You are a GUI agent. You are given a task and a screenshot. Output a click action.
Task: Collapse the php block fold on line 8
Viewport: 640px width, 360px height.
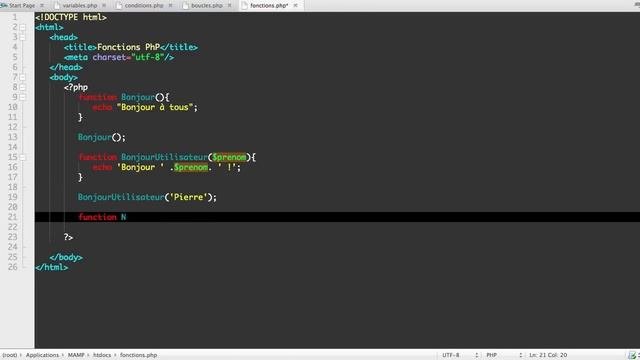coord(23,87)
